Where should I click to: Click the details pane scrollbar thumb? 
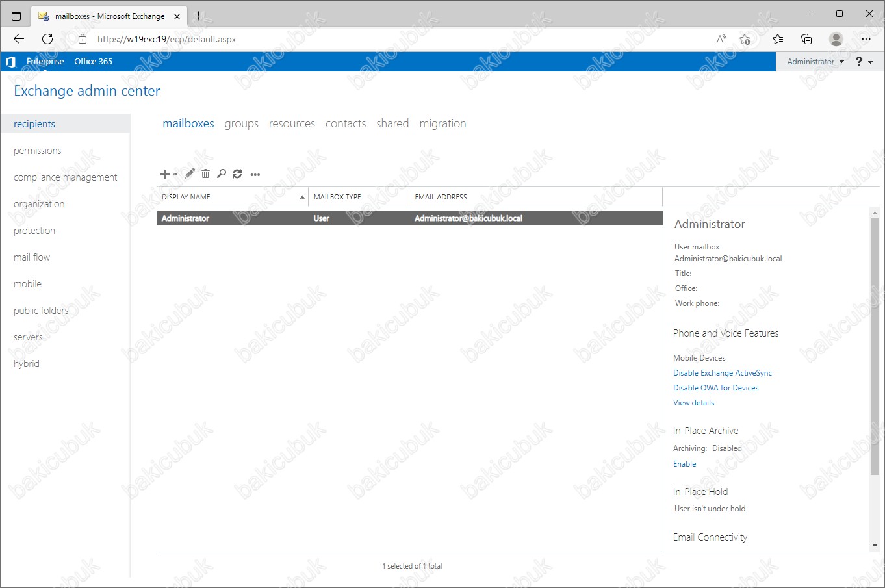(x=875, y=346)
